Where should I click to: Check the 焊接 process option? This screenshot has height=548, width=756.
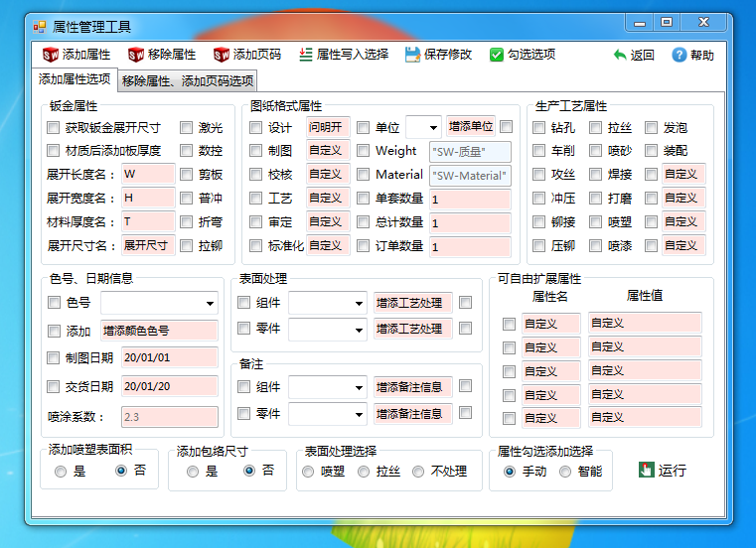click(596, 174)
